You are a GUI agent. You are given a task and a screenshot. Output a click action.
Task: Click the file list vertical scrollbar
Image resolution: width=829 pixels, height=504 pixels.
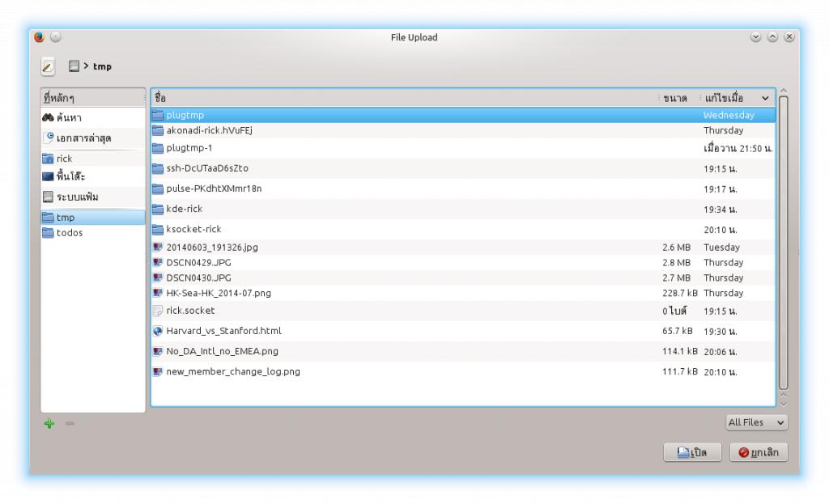(783, 243)
